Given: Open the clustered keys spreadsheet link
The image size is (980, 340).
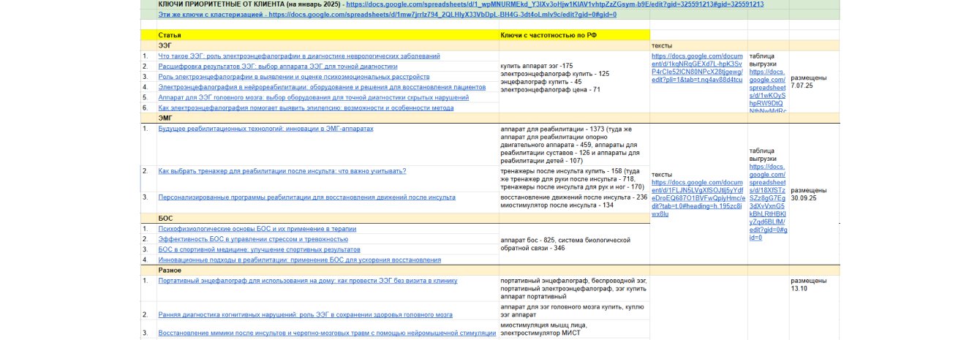Looking at the screenshot, I should (388, 15).
